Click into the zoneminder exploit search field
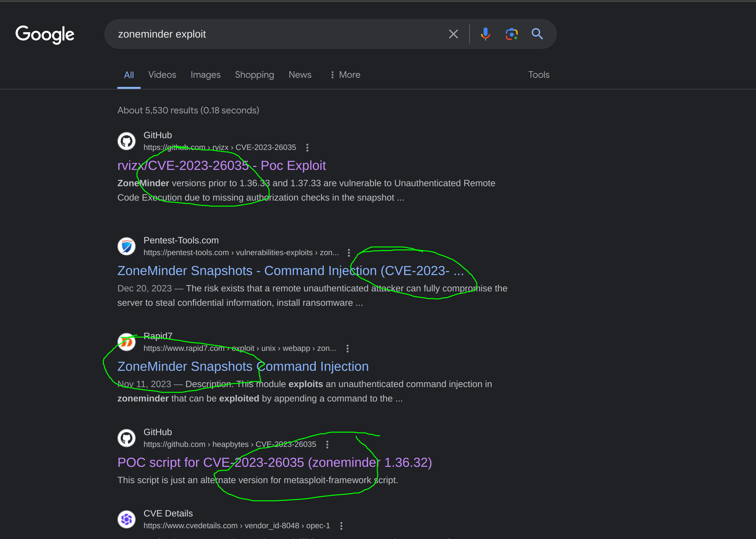Screen dimensions: 756x539 [266, 34]
